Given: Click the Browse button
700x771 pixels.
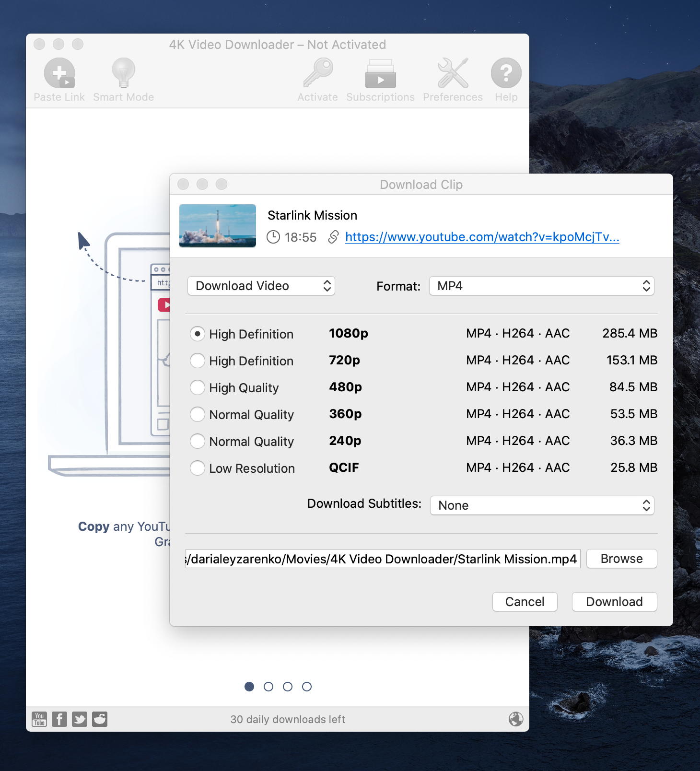Looking at the screenshot, I should pos(622,559).
